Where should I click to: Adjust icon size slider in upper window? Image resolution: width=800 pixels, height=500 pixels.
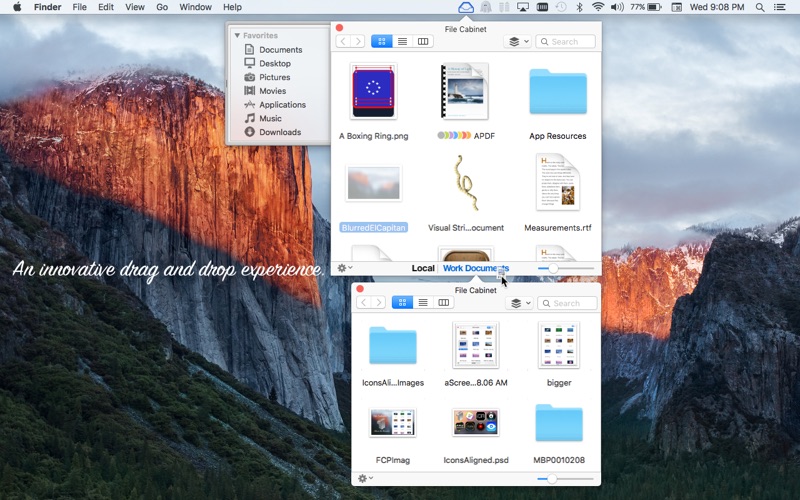553,268
